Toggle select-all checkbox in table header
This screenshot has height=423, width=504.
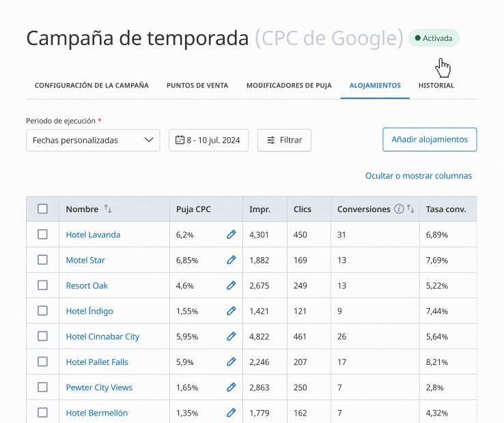coord(42,209)
